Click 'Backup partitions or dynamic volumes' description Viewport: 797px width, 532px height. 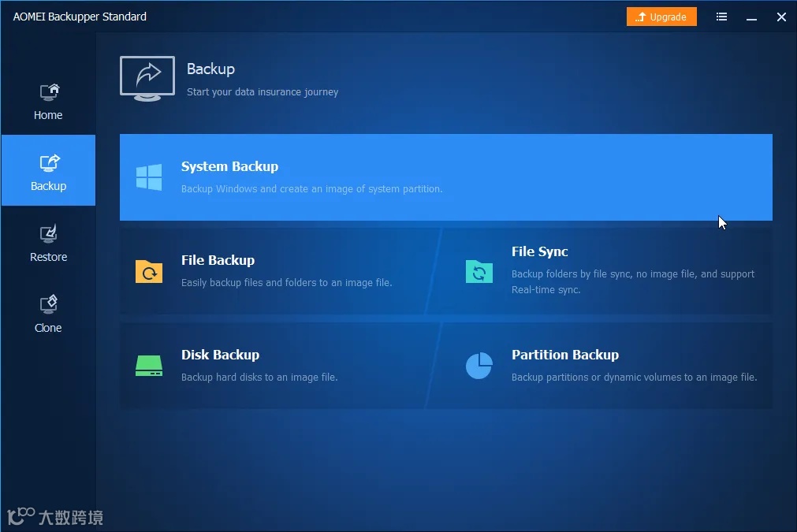coord(635,377)
